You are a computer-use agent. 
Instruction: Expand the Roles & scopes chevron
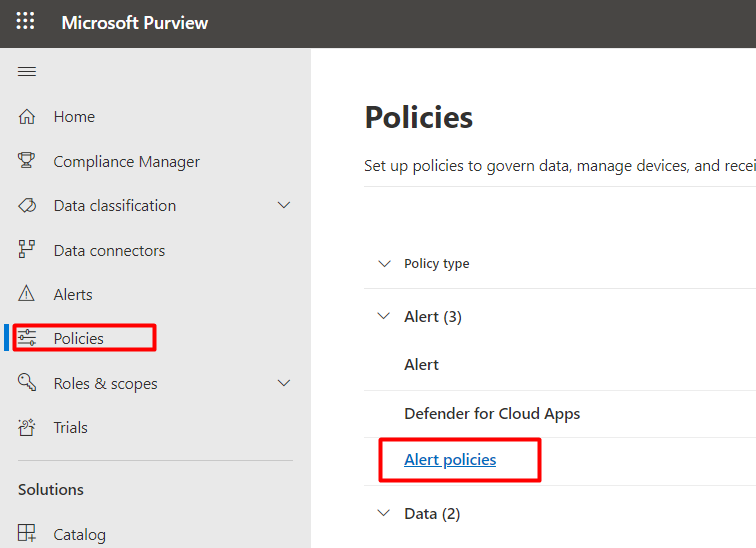point(284,383)
